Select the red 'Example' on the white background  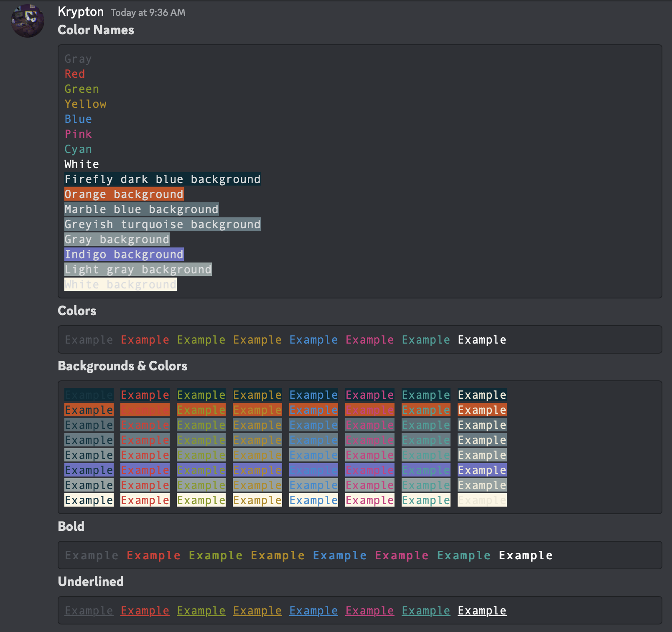click(x=145, y=500)
